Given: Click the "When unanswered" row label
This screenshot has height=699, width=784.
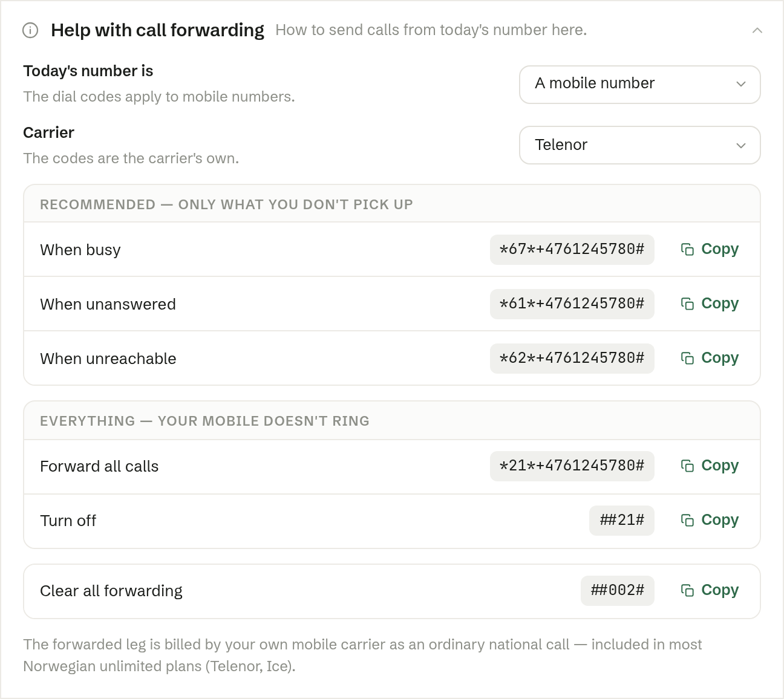Looking at the screenshot, I should 108,304.
